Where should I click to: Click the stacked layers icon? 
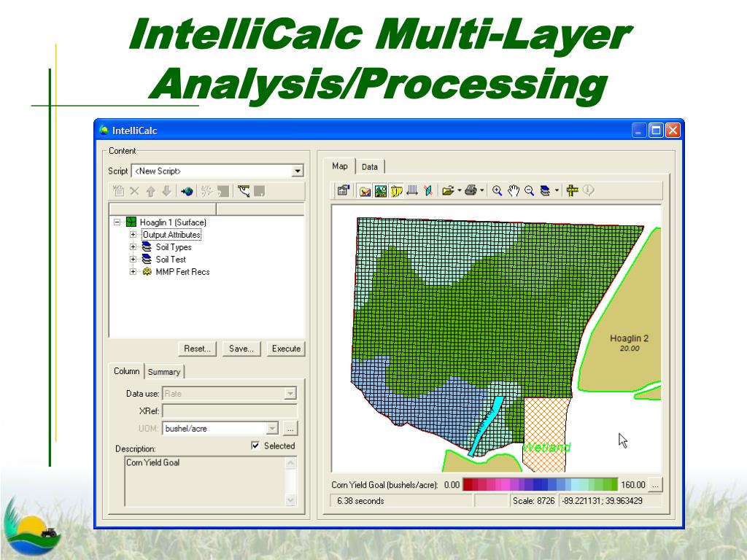[x=545, y=191]
